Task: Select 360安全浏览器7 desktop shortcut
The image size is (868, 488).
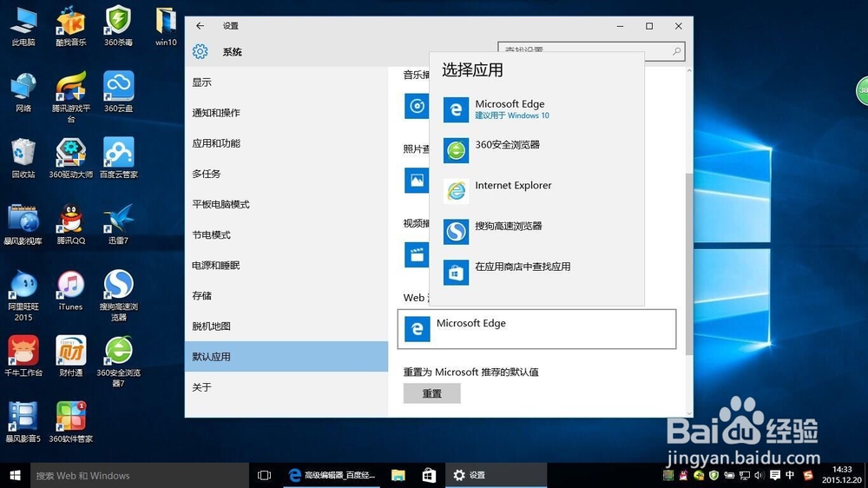Action: click(118, 361)
